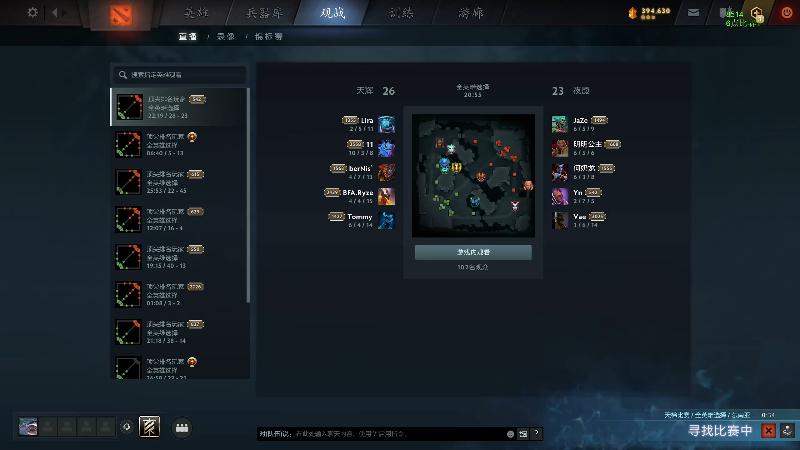Go back with the left arrow
The image size is (800, 450).
click(54, 12)
